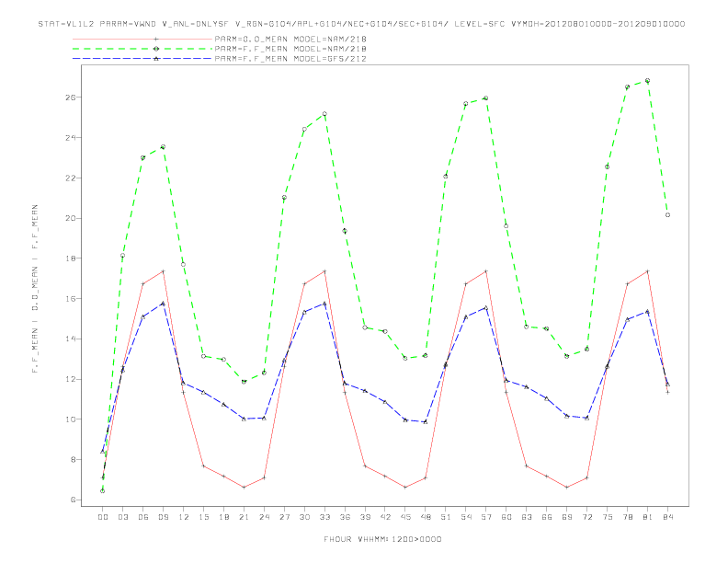The image size is (728, 563).
Task: Select legend entry PARM=F.F_MEAN MODEL=GFS/212
Action: 290,59
